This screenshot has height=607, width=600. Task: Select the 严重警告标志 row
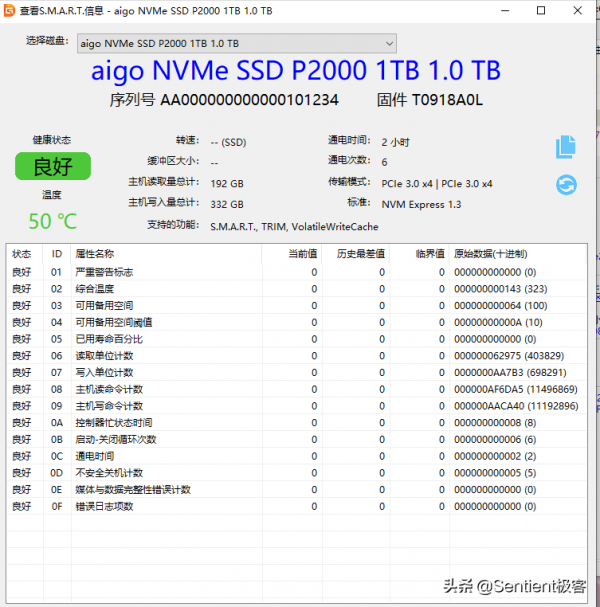tap(297, 272)
